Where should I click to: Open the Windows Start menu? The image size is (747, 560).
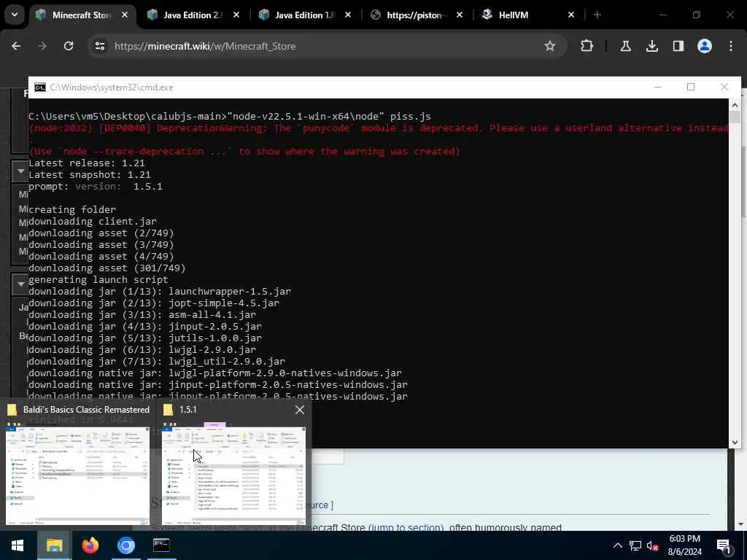point(18,545)
